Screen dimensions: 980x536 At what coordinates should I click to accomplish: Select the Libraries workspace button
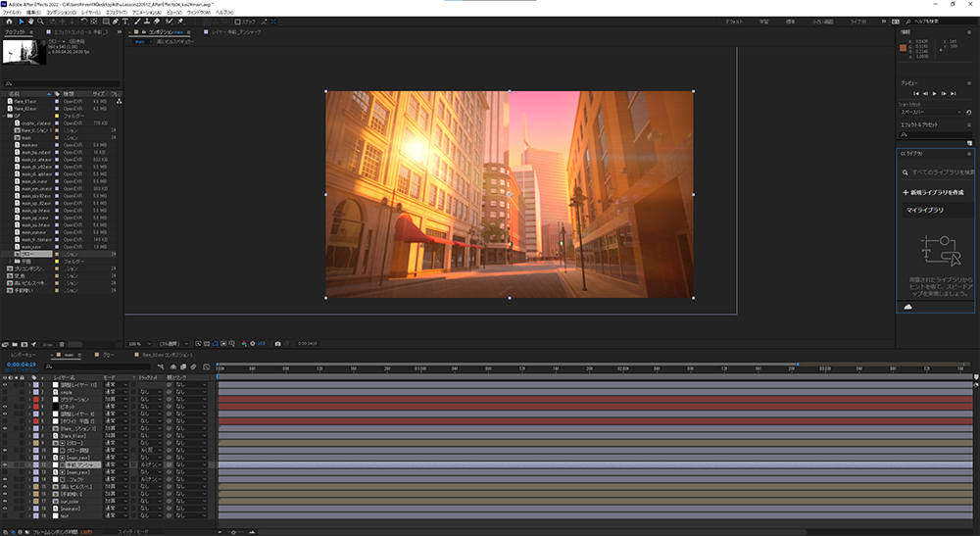[858, 22]
